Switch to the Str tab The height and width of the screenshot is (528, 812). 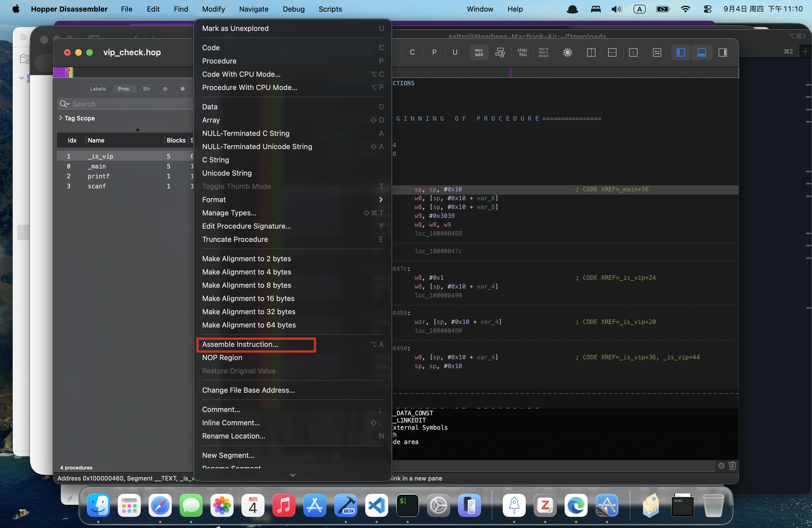146,89
